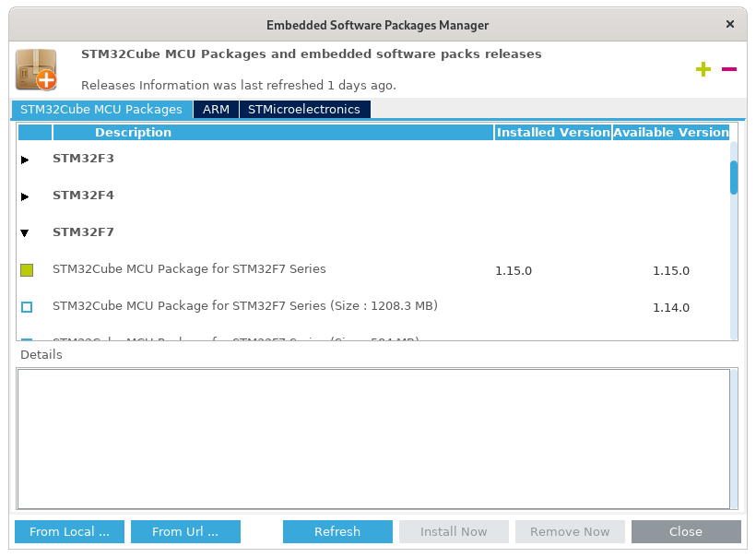Click the Description column header

point(274,132)
